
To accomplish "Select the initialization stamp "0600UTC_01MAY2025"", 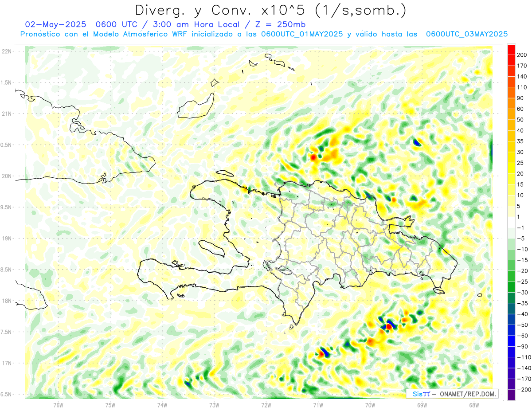I will click(302, 34).
